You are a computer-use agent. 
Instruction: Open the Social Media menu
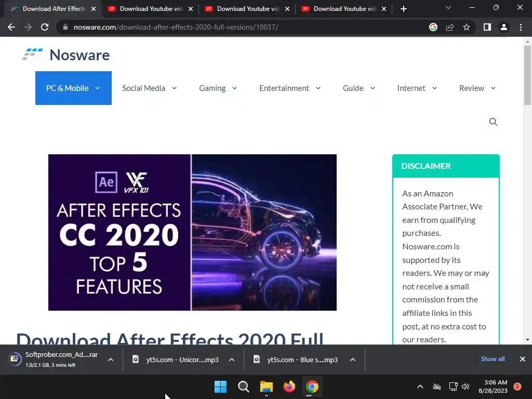[x=149, y=88]
